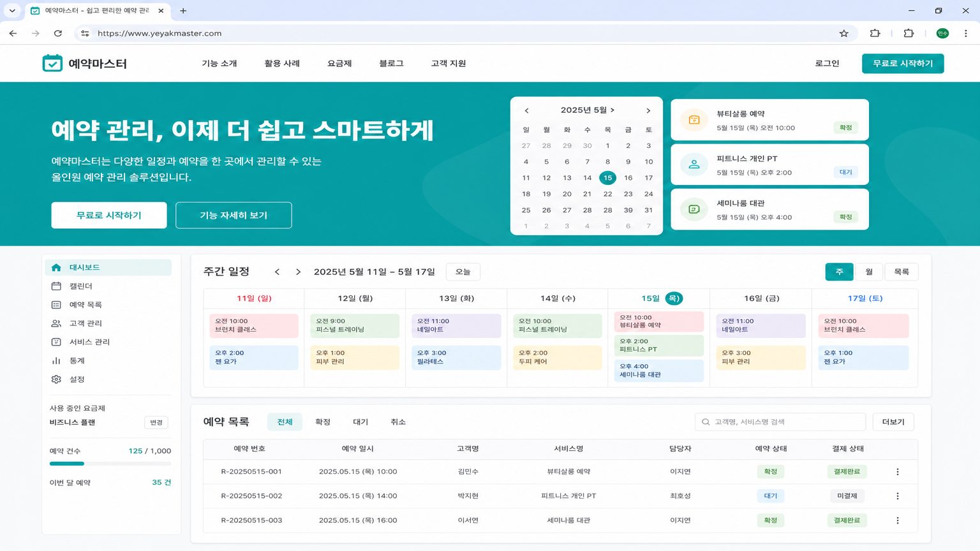This screenshot has height=551, width=980.
Task: Go back in the browser
Action: pos(13,33)
